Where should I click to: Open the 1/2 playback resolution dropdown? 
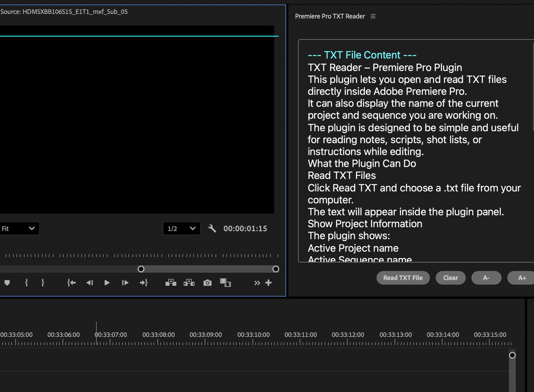coord(182,228)
